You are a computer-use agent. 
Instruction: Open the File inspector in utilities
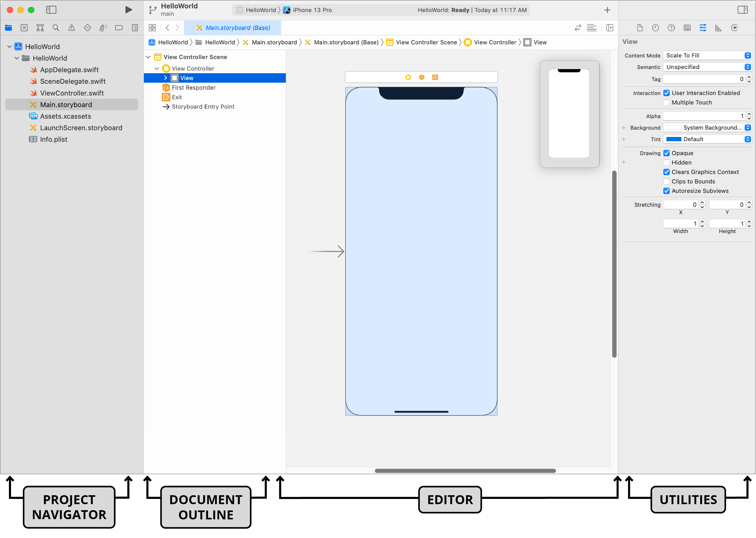click(x=639, y=28)
